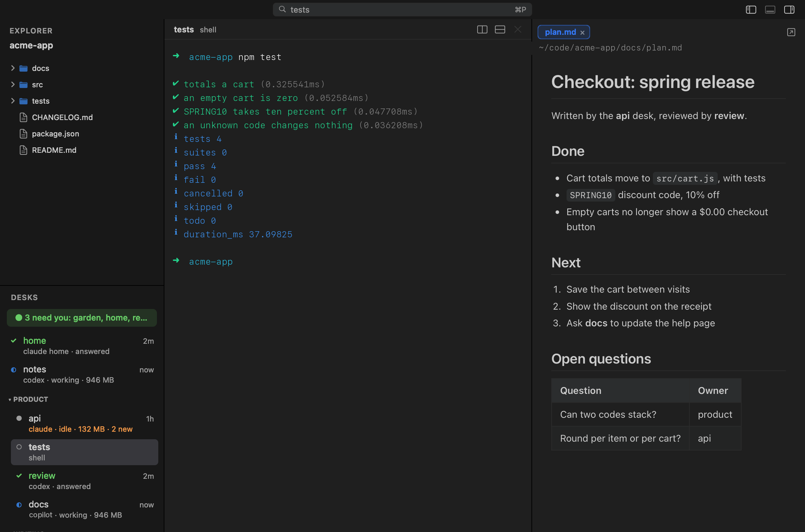
Task: Click the tests desk empty circle icon
Action: coord(19,447)
